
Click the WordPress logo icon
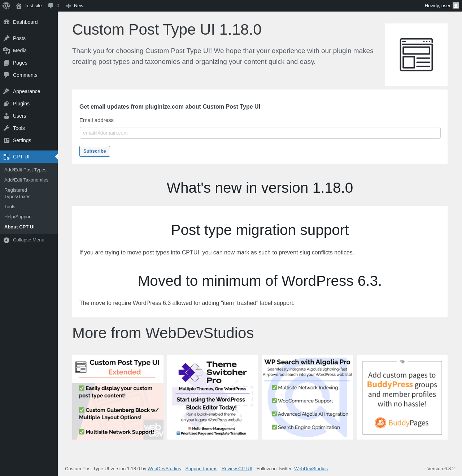click(6, 6)
